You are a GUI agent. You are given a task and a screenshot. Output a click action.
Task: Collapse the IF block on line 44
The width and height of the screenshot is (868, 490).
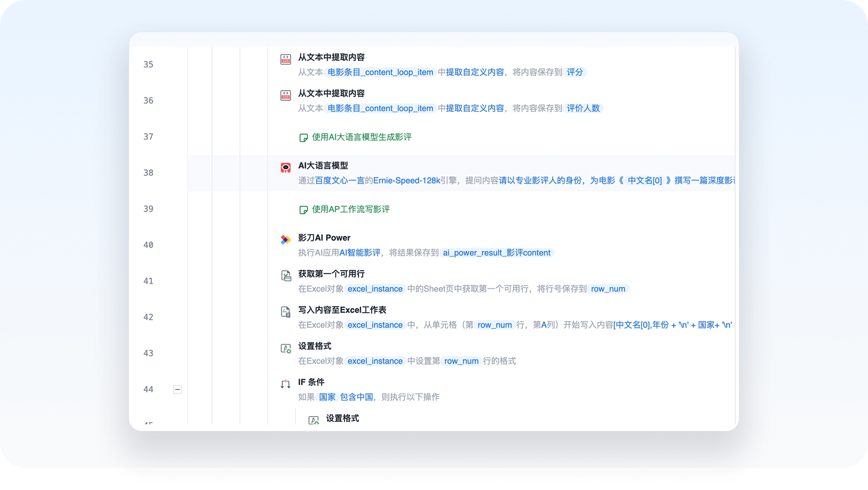[x=177, y=390]
